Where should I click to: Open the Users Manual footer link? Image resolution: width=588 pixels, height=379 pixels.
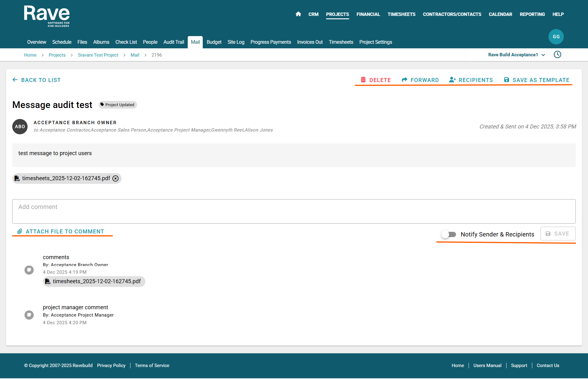[487, 366]
